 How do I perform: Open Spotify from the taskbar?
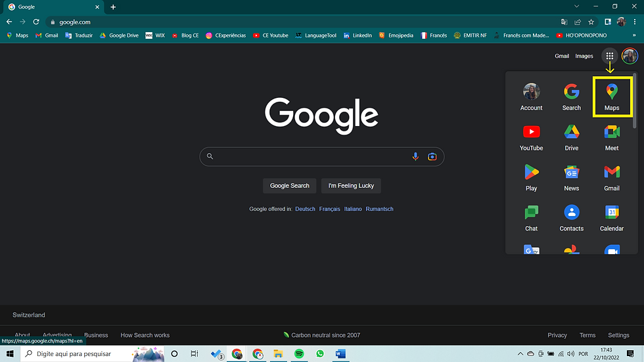click(299, 354)
